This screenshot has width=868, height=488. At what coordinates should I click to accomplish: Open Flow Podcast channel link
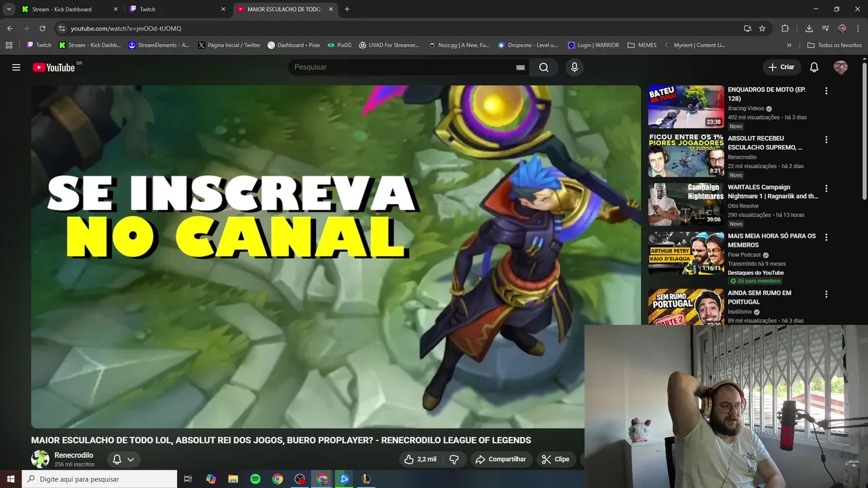click(x=745, y=255)
